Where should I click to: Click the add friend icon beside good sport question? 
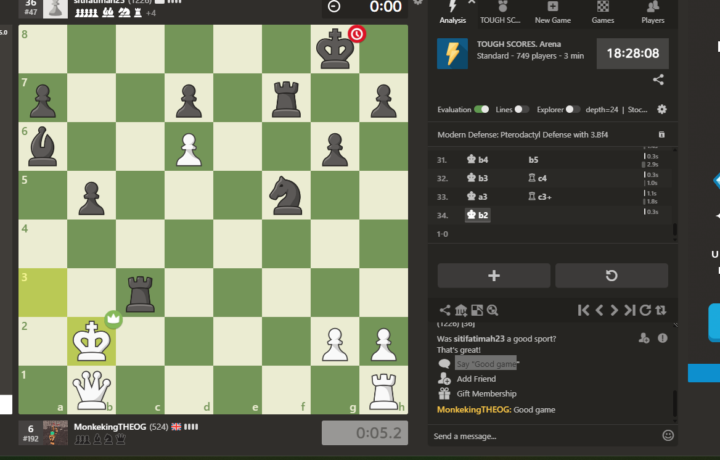[644, 338]
